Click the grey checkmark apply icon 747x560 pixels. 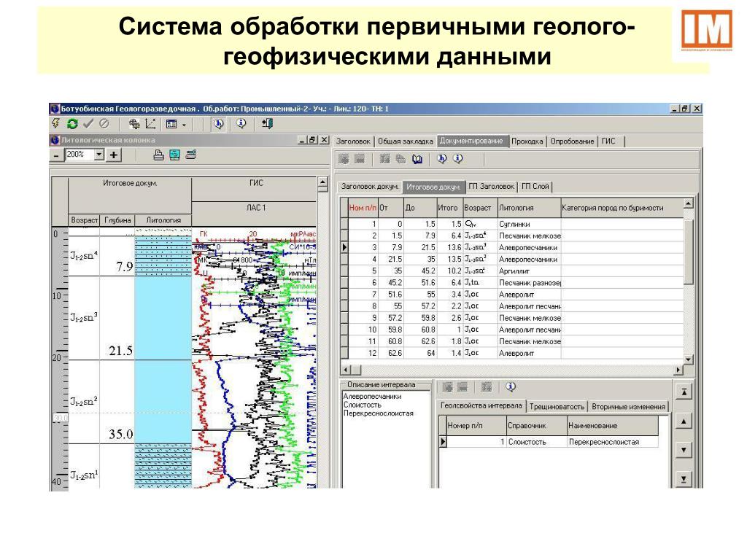point(88,124)
